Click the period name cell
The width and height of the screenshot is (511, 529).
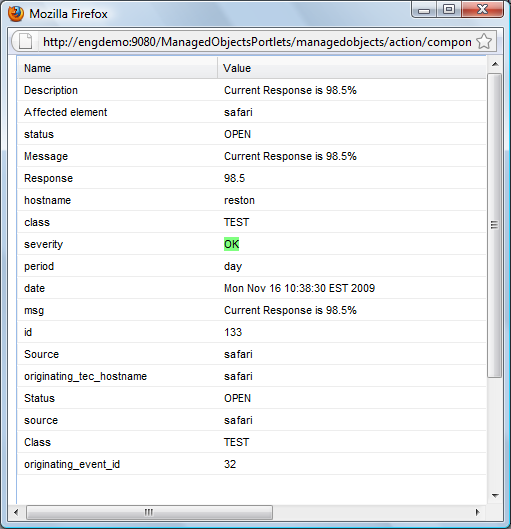pyautogui.click(x=39, y=266)
